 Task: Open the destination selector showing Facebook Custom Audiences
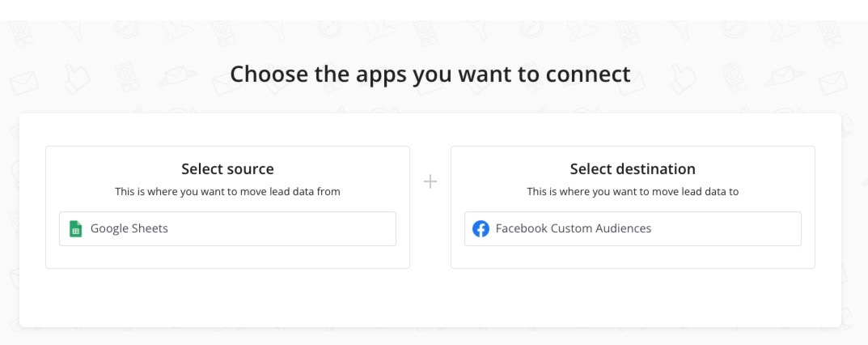coord(633,228)
